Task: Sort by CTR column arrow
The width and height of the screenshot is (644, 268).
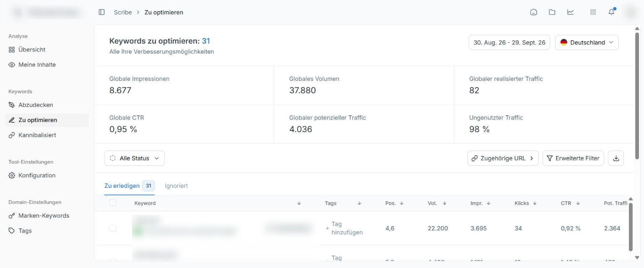Action: (578, 203)
